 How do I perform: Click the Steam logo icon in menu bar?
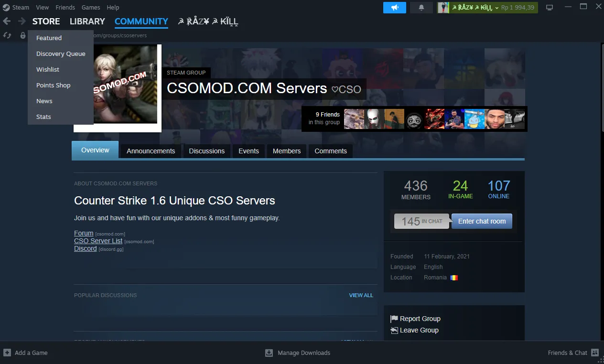click(6, 7)
